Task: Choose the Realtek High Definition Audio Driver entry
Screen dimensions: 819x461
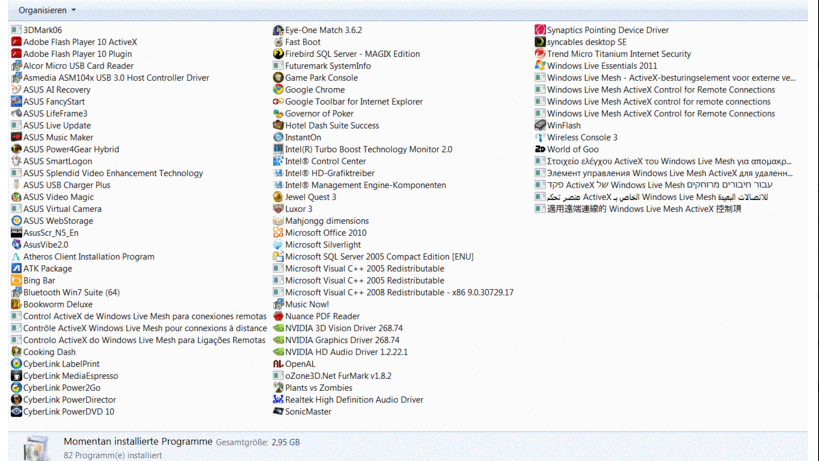Action: click(x=353, y=400)
